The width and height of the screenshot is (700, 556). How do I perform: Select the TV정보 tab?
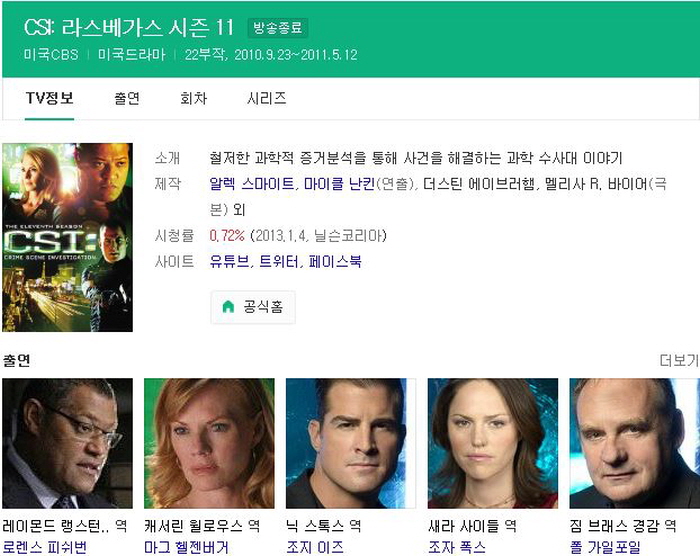tap(50, 98)
